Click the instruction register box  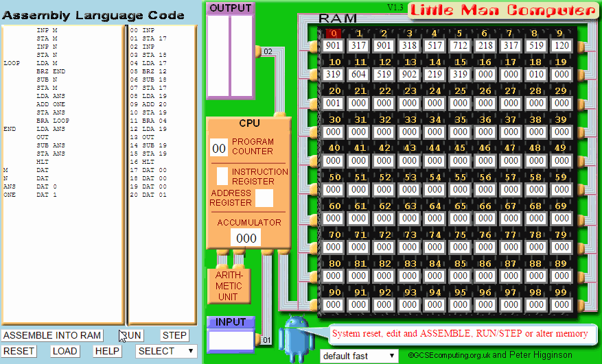[222, 176]
